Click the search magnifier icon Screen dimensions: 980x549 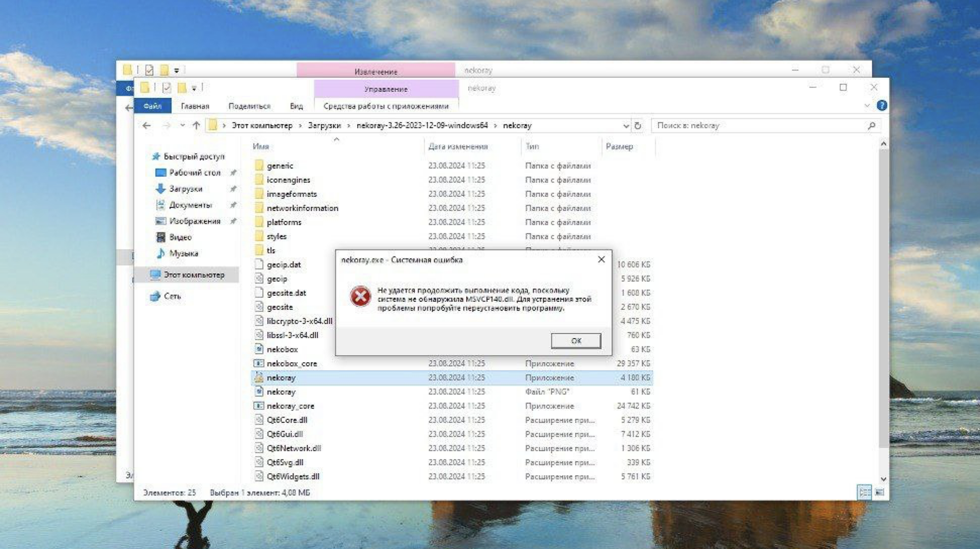tap(871, 126)
